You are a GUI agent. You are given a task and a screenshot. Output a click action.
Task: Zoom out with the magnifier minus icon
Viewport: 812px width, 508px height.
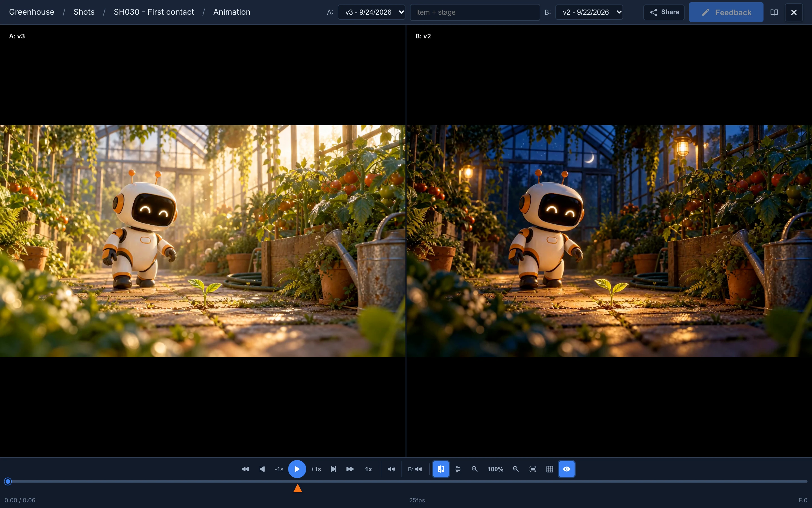click(475, 469)
